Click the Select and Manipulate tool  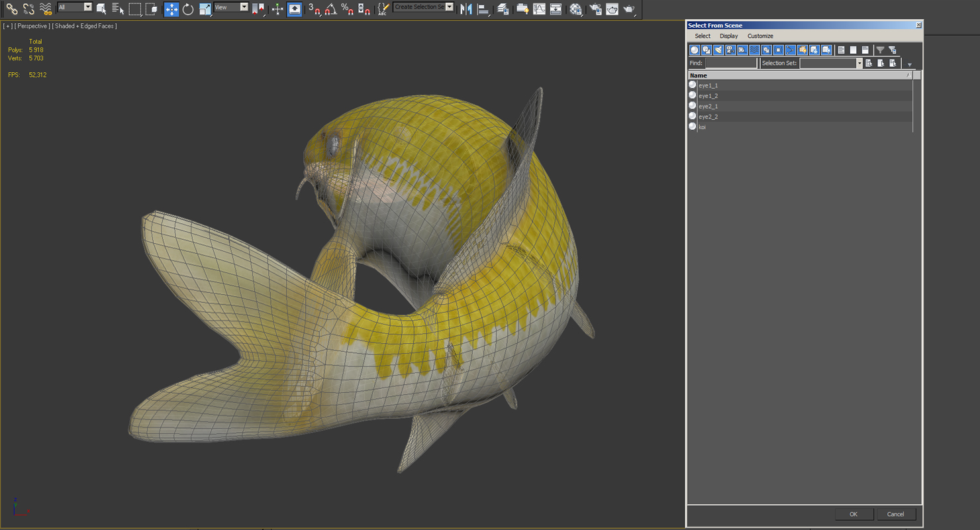click(277, 9)
